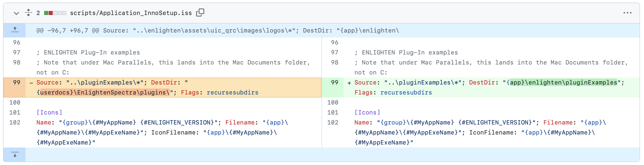Screen dimensions: 644x165
Task: Click the minus marker on removed line
Action: click(31, 83)
